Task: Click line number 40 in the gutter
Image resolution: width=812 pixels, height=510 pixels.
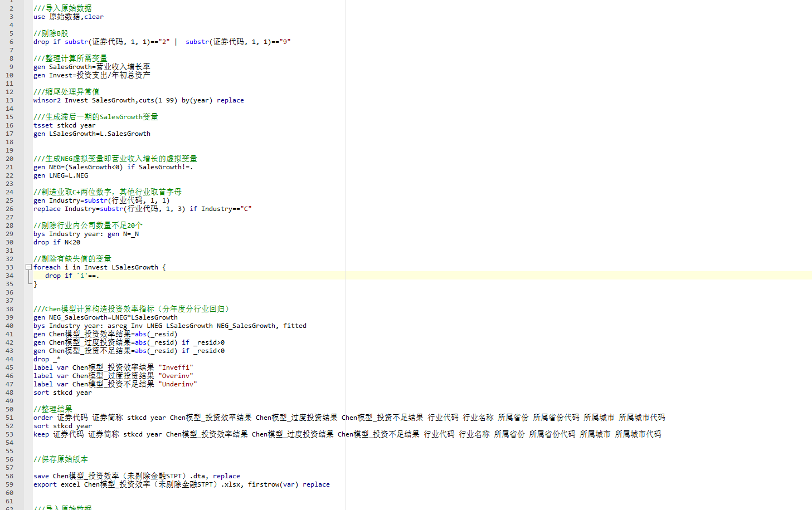Action: click(x=9, y=326)
